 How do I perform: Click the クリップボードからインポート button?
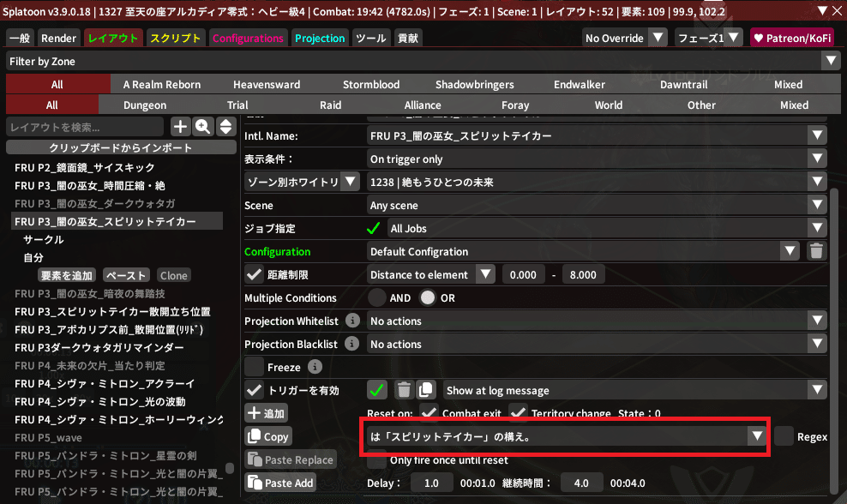pos(120,148)
